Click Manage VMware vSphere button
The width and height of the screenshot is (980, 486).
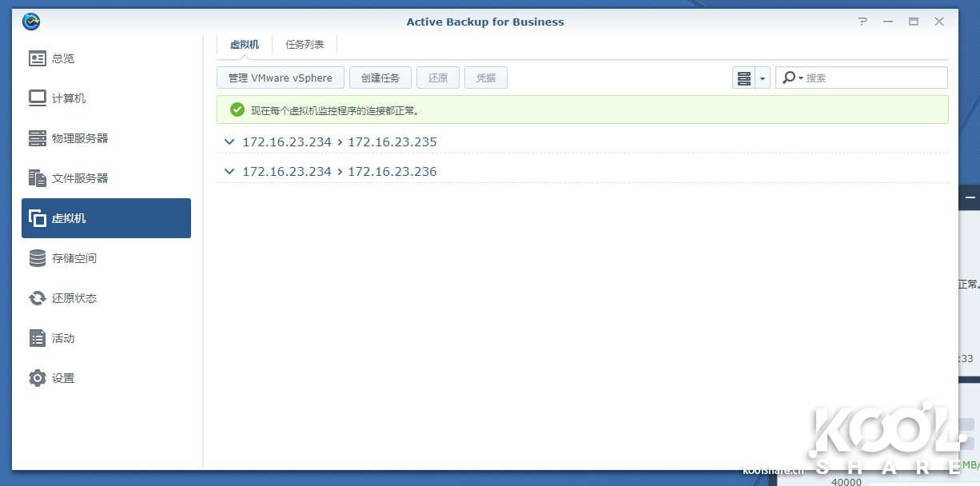point(280,78)
